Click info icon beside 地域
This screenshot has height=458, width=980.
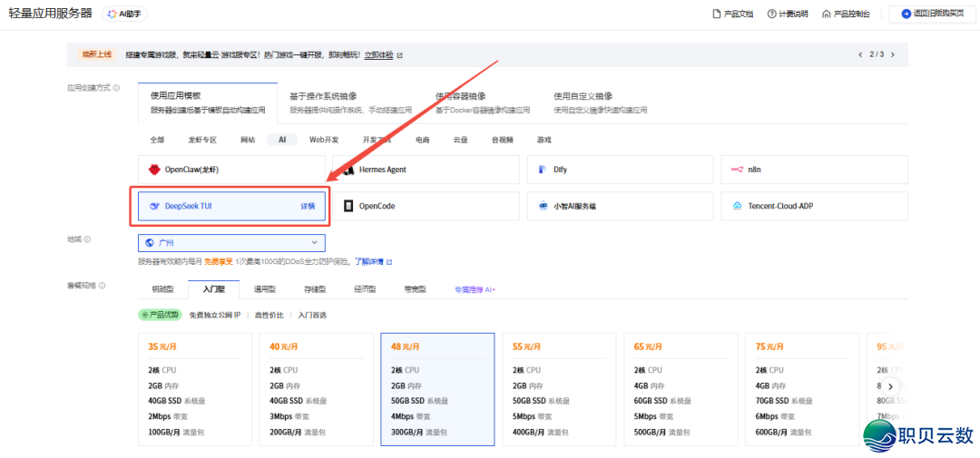[87, 239]
